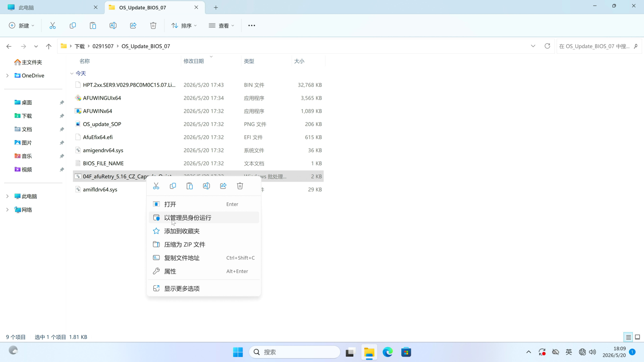
Task: Click the toolbar Cut icon
Action: (x=53, y=26)
